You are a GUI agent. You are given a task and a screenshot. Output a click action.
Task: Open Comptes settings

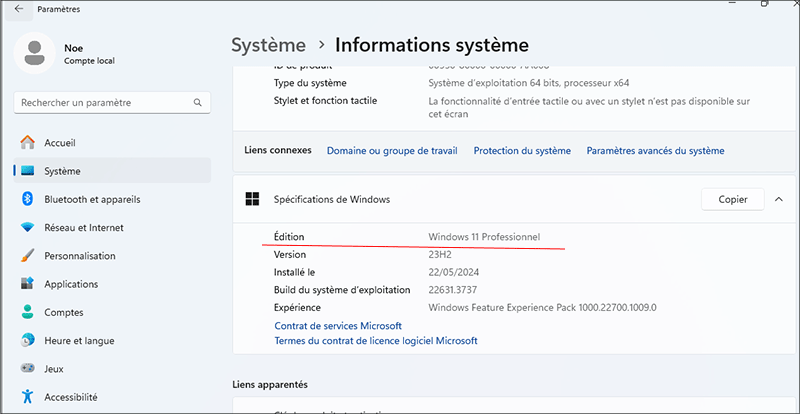pyautogui.click(x=112, y=312)
